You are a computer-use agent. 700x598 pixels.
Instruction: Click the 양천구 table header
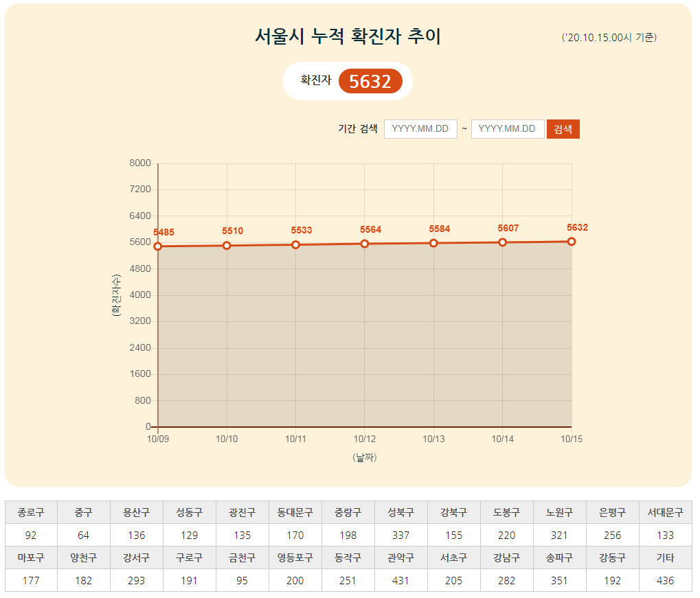84,557
